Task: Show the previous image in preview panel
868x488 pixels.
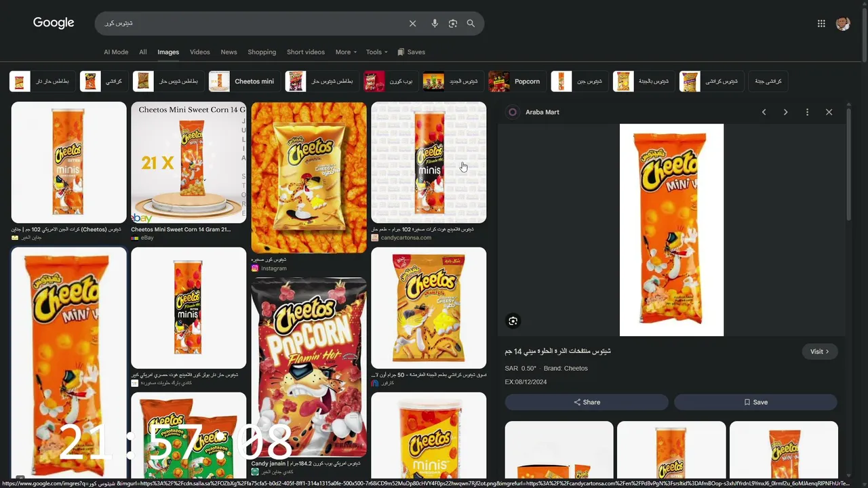Action: tap(764, 113)
